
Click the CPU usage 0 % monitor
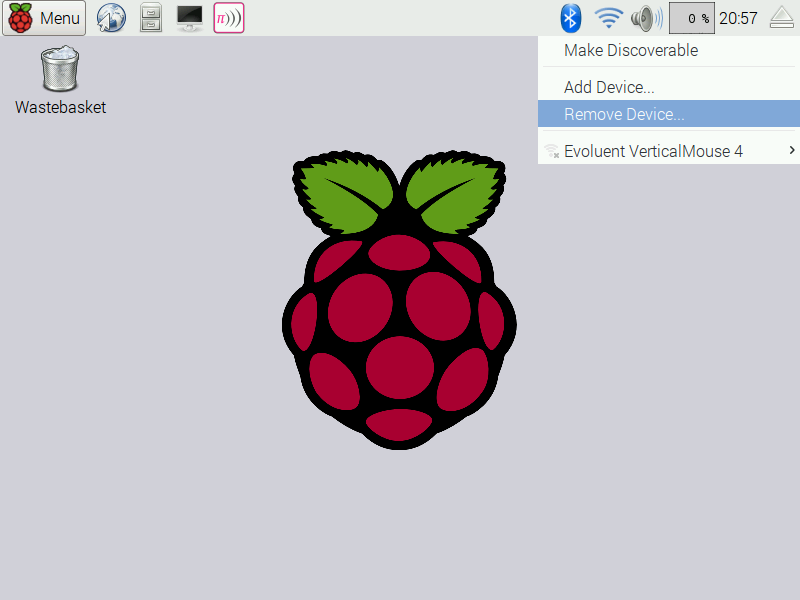[691, 18]
